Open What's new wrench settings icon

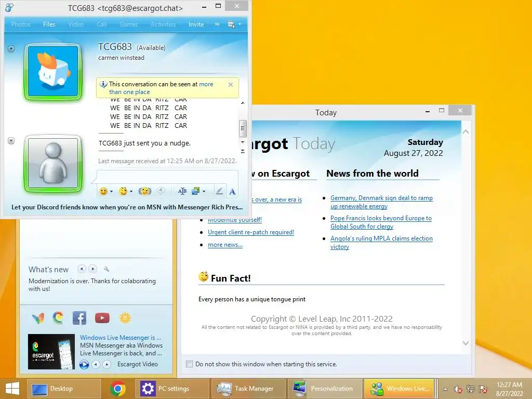(106, 270)
